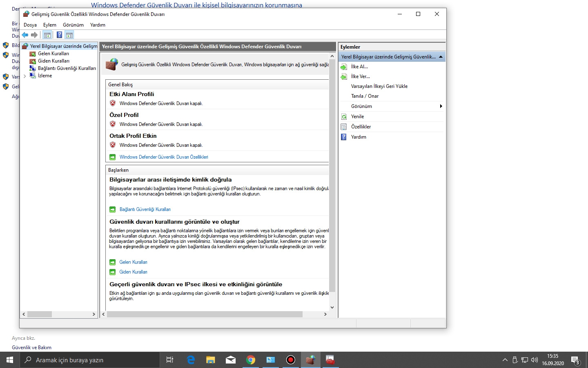Click the firewall brick wall taskbar icon
588x368 pixels.
click(311, 360)
